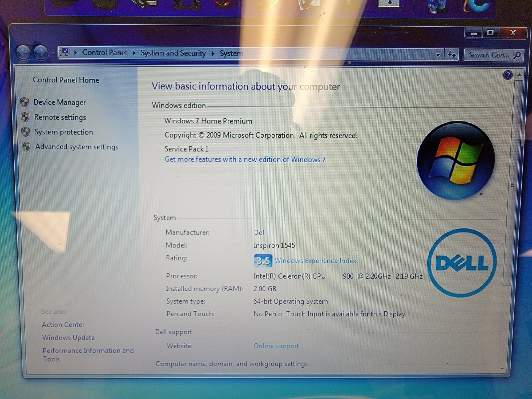The height and width of the screenshot is (399, 532).
Task: Click 'View basic information about your computer' heading
Action: (x=246, y=86)
